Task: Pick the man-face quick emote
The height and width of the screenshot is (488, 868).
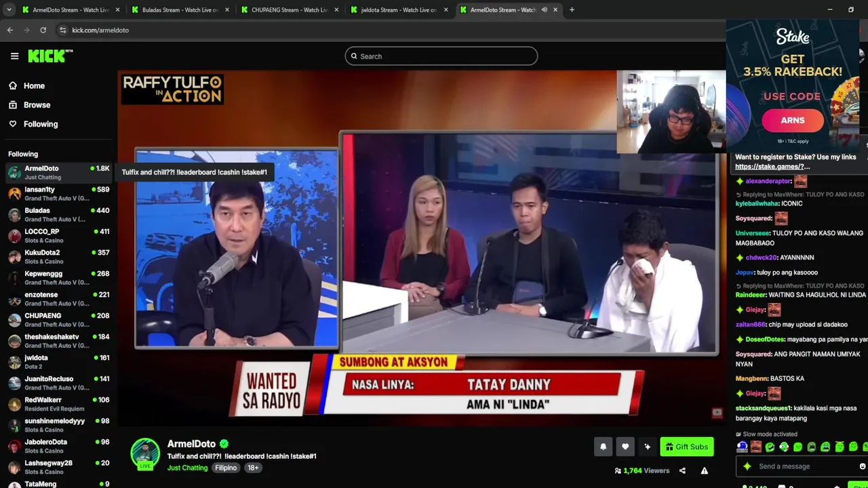Action: [756, 447]
